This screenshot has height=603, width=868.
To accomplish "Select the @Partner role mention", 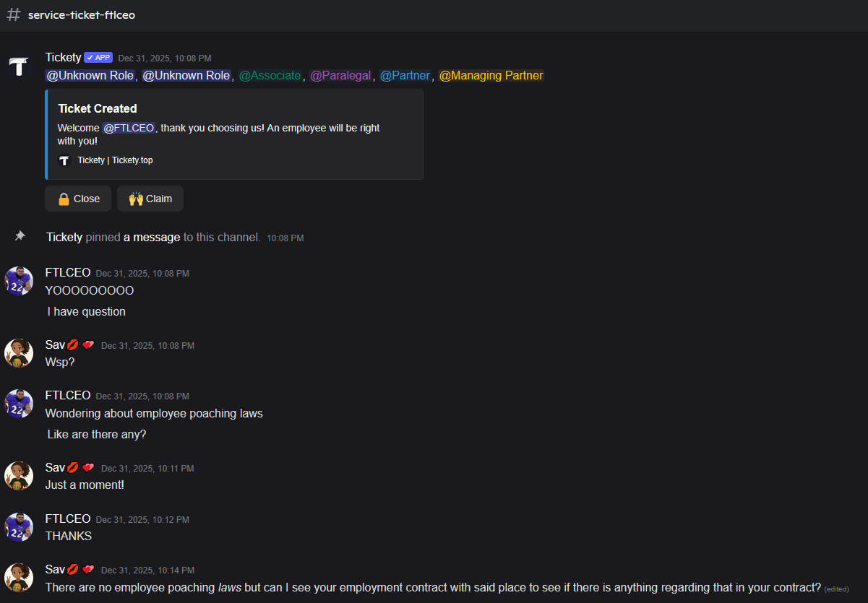I will coord(405,76).
